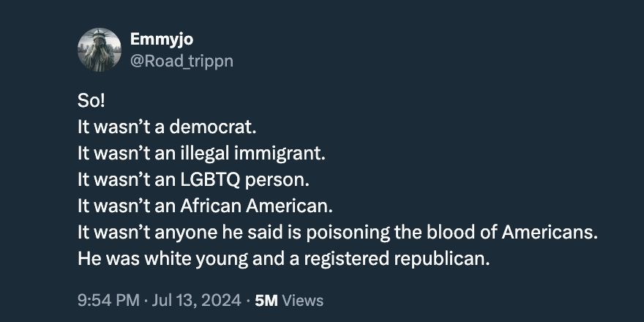
Task: Click the word "democrat" in the tweet
Action: 215,127
